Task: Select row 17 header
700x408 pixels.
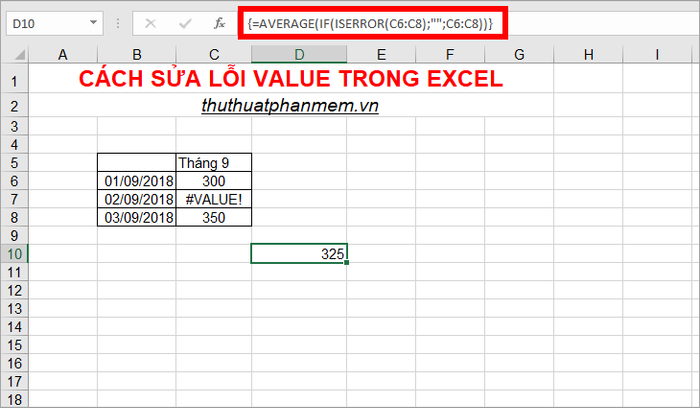Action: [x=14, y=382]
